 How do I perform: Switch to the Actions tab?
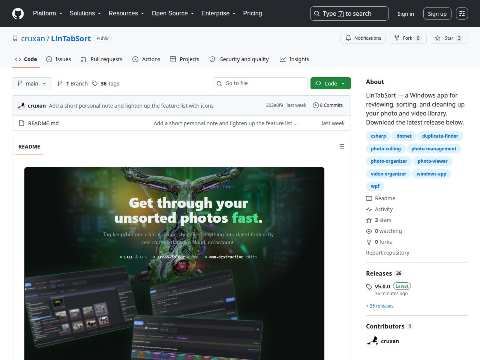(146, 59)
